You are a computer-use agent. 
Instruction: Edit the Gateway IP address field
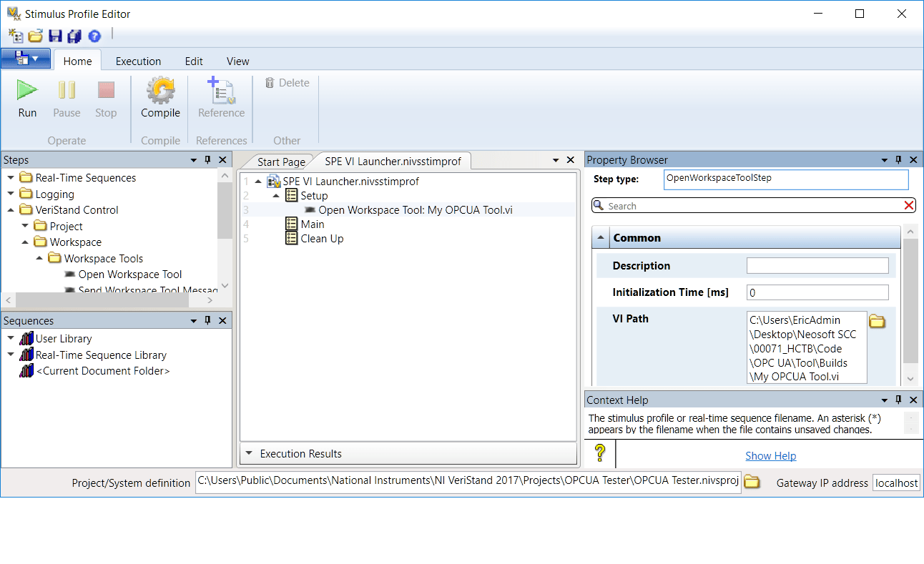[x=896, y=483]
